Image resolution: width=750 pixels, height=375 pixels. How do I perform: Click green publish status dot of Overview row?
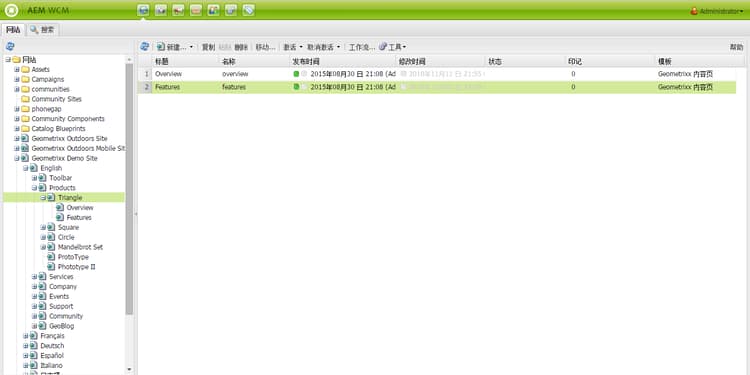pos(296,74)
